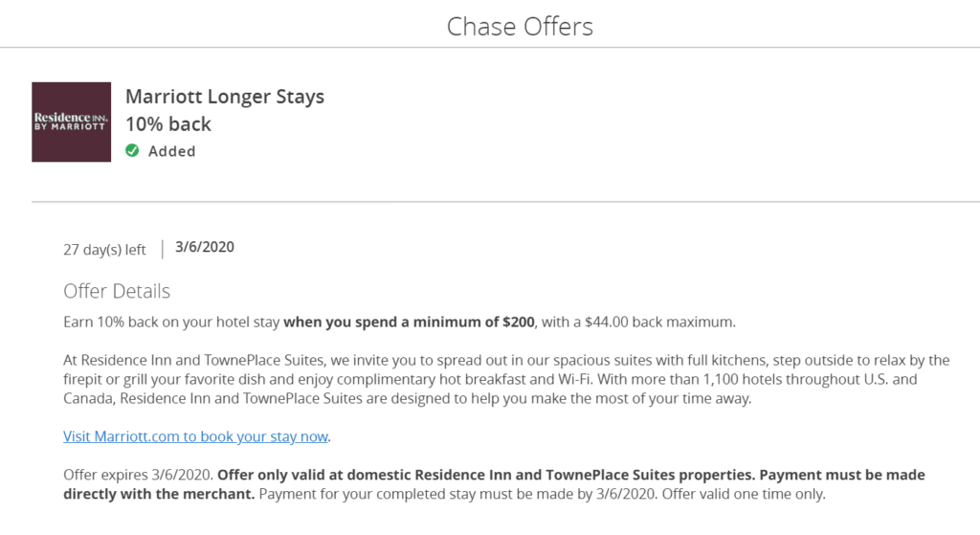Click the Residence Inn and TownePlace Suites paragraph

pyautogui.click(x=505, y=380)
